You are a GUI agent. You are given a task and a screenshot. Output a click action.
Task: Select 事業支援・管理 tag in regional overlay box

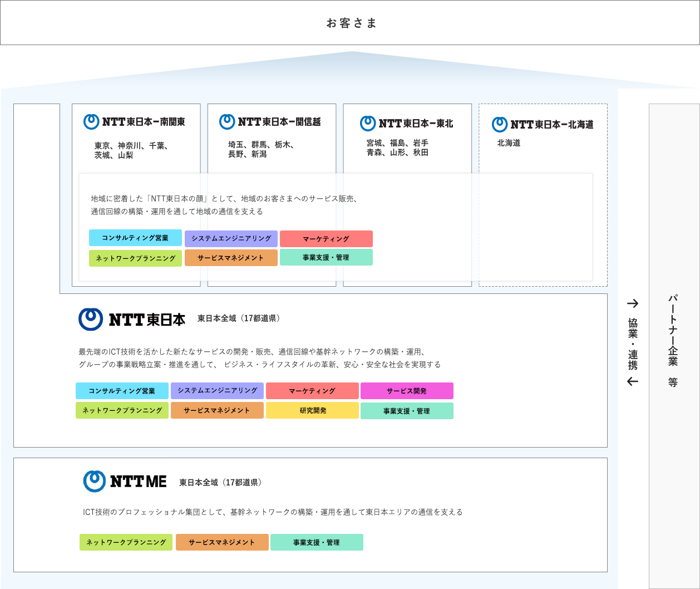[326, 257]
